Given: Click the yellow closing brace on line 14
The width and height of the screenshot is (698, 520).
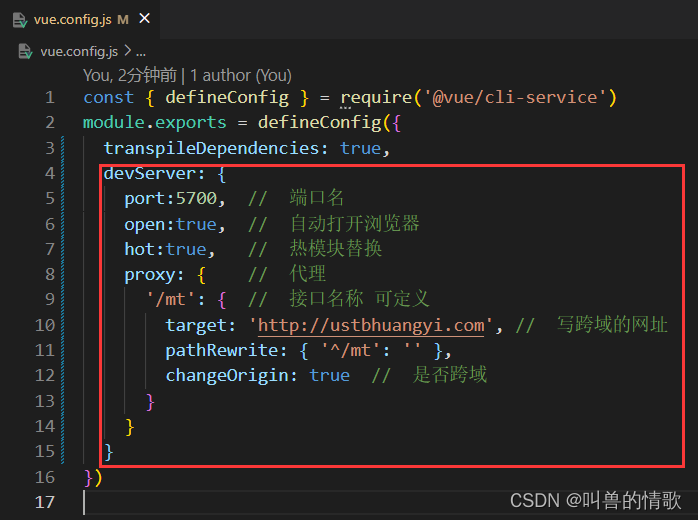Looking at the screenshot, I should [x=130, y=427].
